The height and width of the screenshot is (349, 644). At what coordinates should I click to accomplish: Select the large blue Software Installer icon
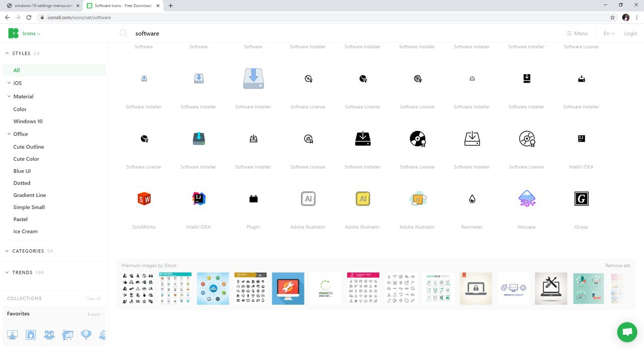tap(254, 79)
